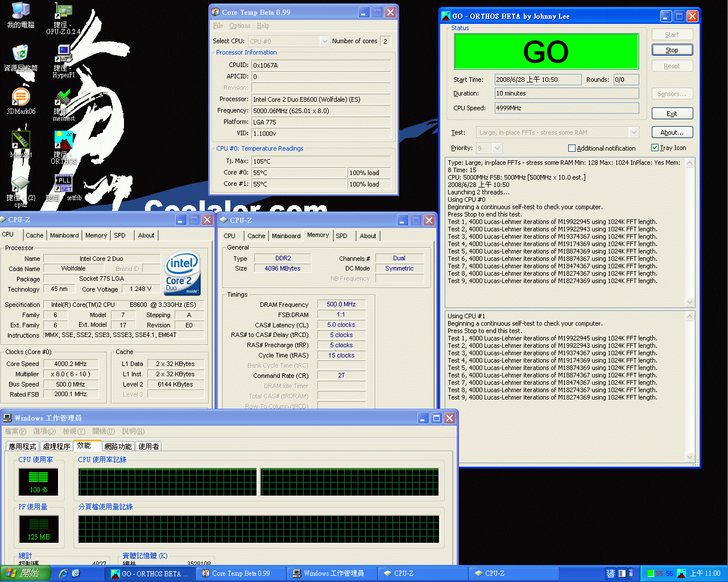Launch the HyperPI desktop shortcut
Screen dimensions: 728x582
point(64,55)
